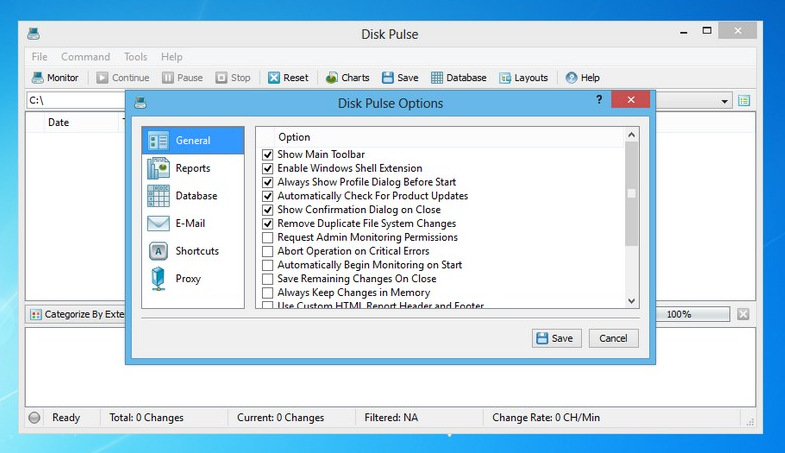This screenshot has height=453, width=785.
Task: Select the Shortcuts options category
Action: point(193,251)
